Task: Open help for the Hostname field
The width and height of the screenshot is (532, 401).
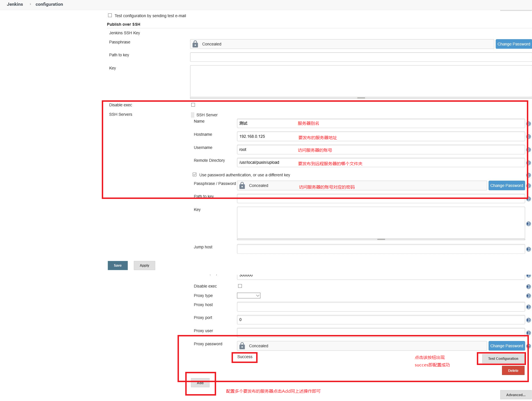Action: [x=529, y=136]
